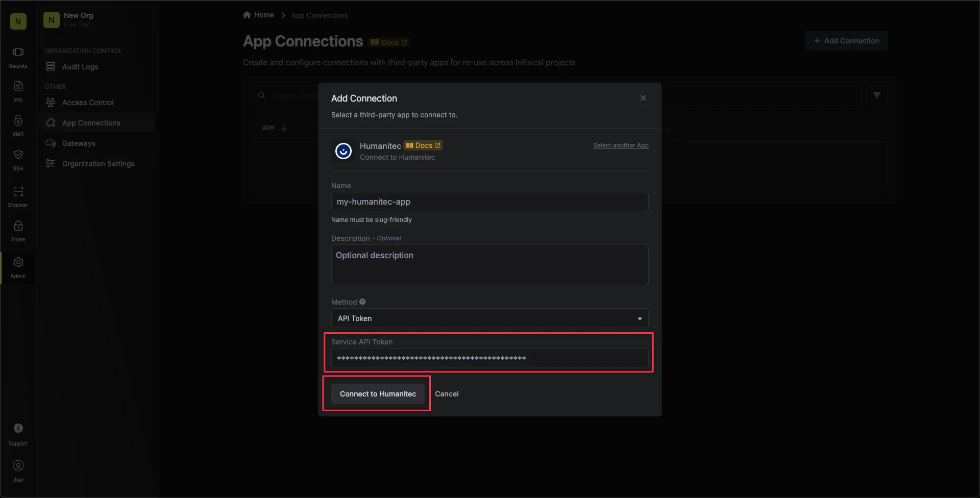
Task: Click the Humanitec app logo
Action: 344,151
